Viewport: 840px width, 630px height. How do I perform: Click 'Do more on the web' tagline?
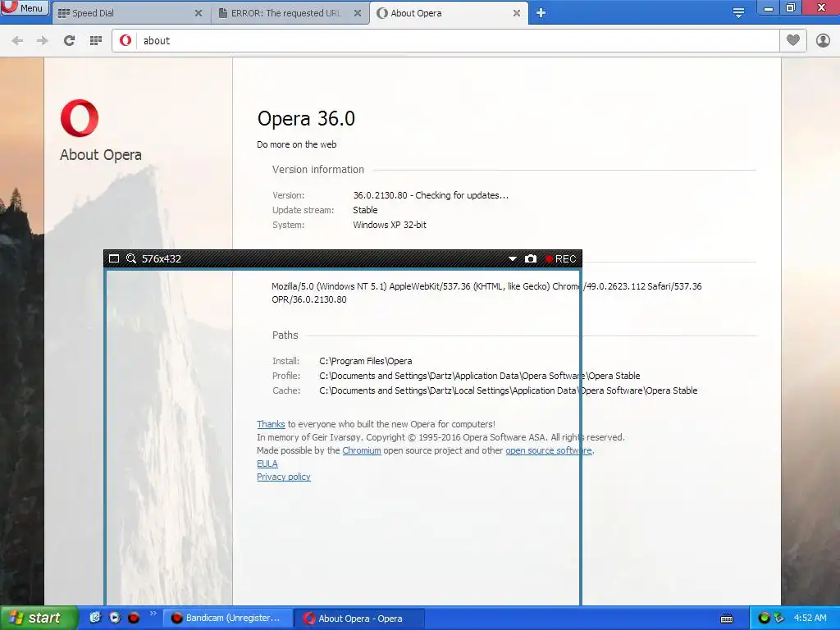(x=296, y=144)
